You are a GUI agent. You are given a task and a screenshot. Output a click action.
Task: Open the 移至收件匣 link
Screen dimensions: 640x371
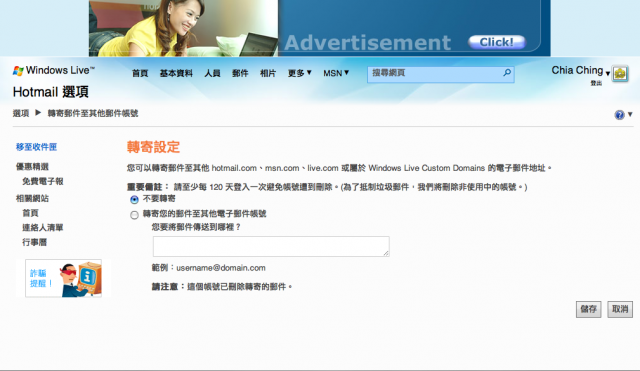click(36, 147)
